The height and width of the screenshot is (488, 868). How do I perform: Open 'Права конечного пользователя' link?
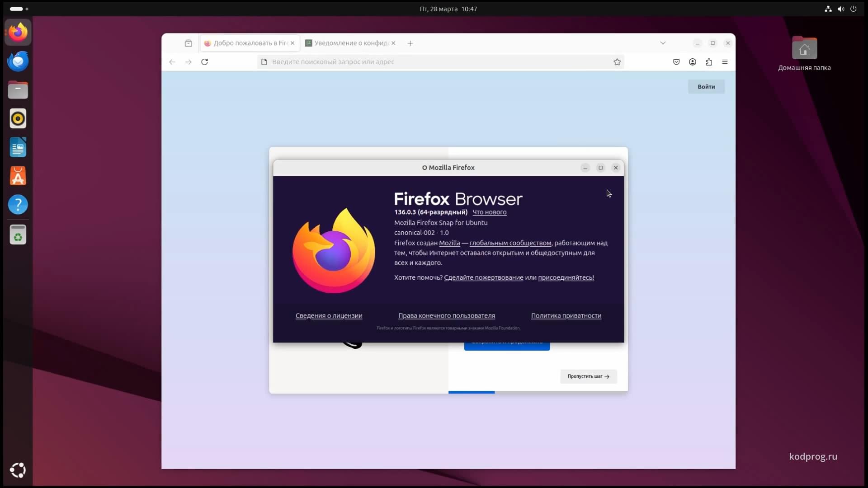click(447, 316)
